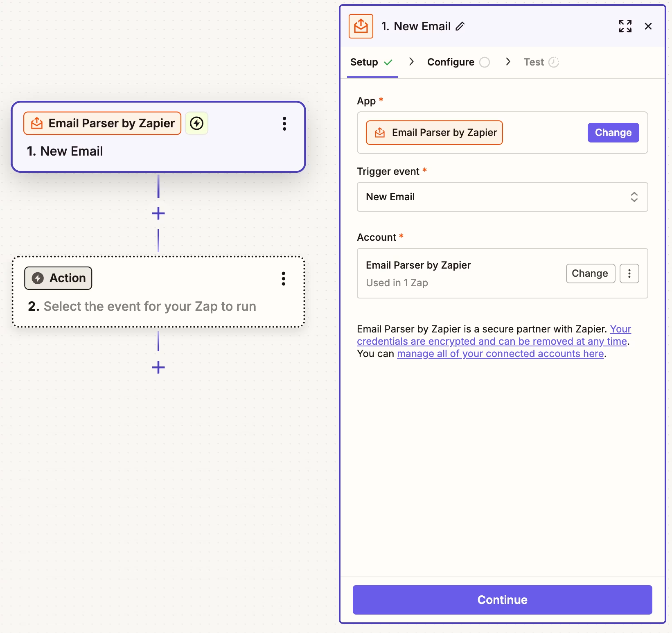Click the Email Parser by Zapier app chip in panel

(434, 133)
